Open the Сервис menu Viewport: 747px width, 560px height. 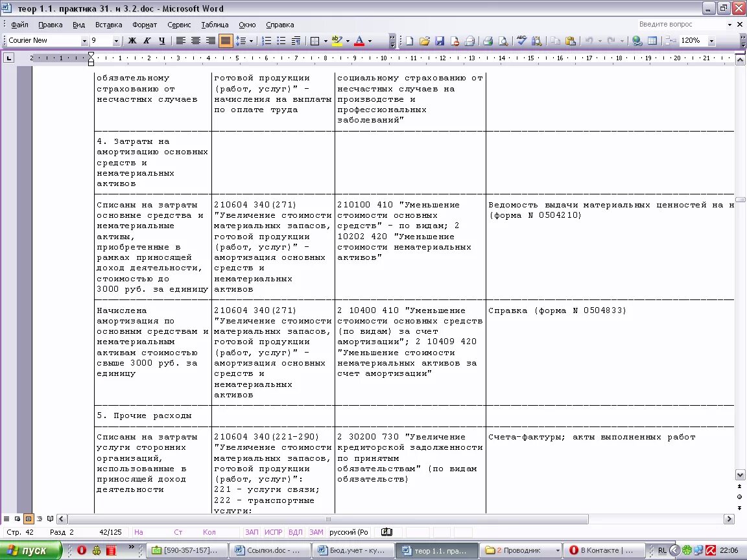point(179,25)
